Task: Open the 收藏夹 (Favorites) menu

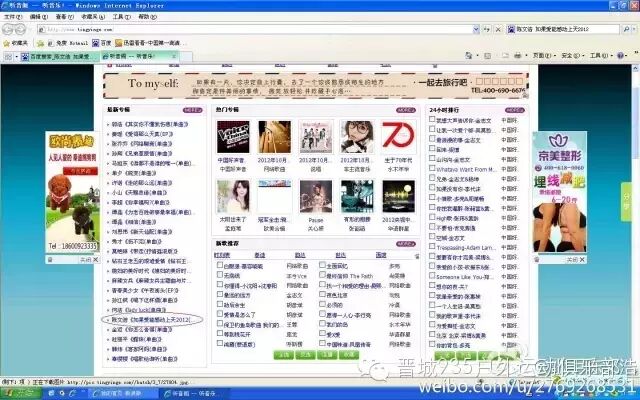Action: pos(93,17)
